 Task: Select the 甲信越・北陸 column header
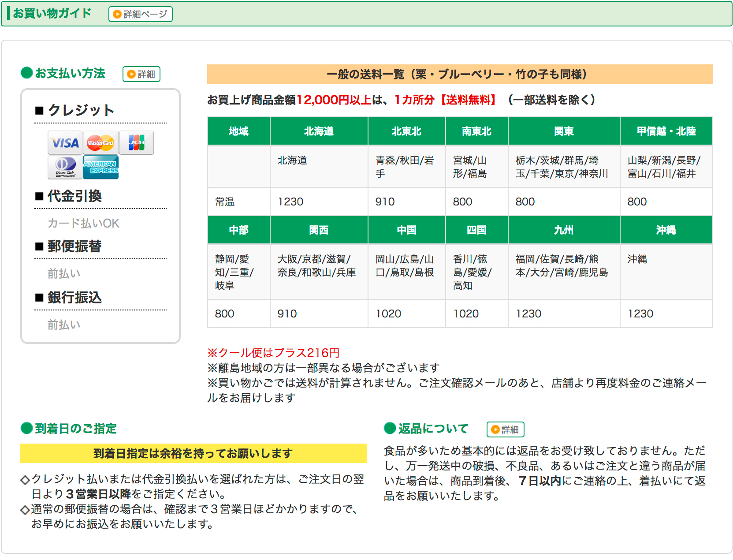(666, 131)
